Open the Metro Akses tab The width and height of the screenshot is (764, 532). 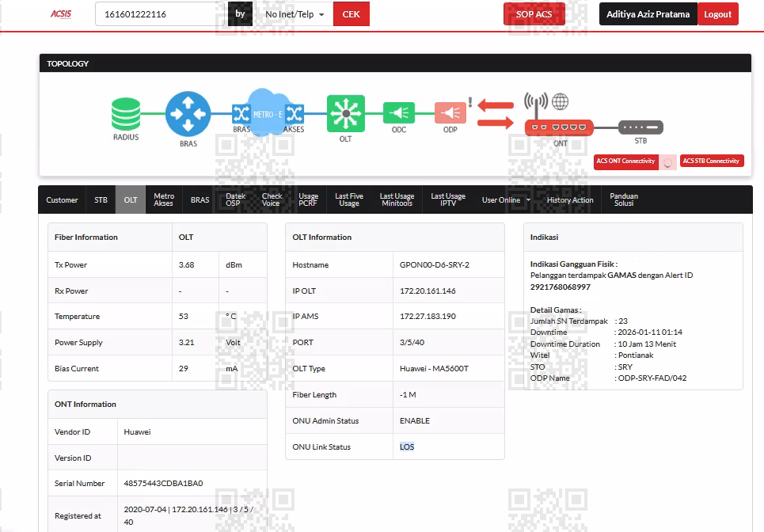coord(164,199)
